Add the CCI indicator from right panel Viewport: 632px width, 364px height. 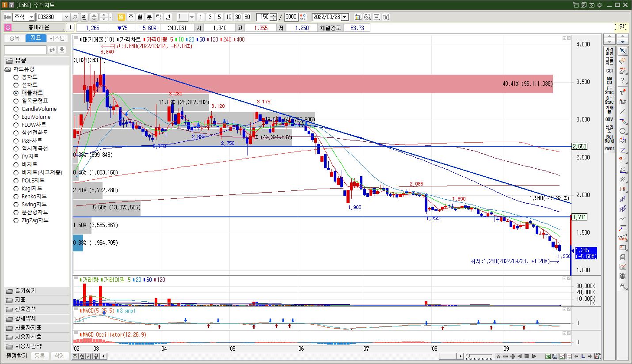(609, 71)
